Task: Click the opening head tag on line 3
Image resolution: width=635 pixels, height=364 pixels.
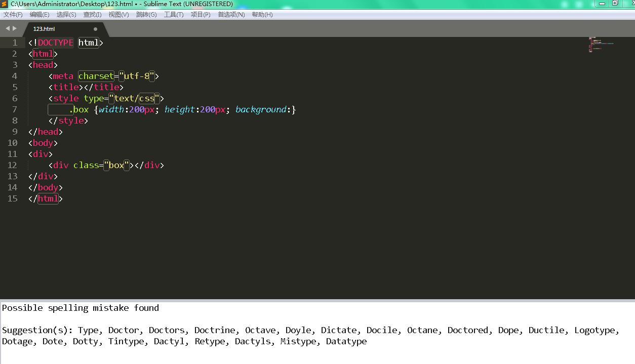Action: [43, 65]
